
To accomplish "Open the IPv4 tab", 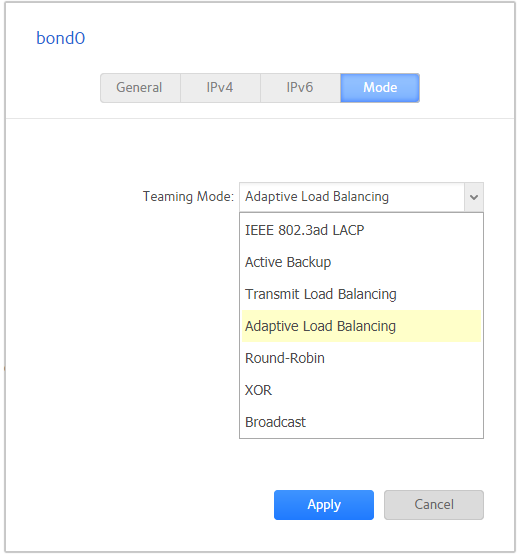I will point(220,88).
